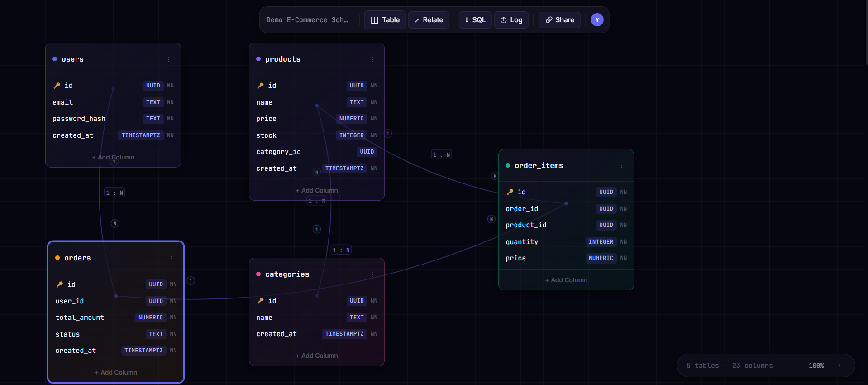
Task: Zoom in with the plus control
Action: pos(839,366)
